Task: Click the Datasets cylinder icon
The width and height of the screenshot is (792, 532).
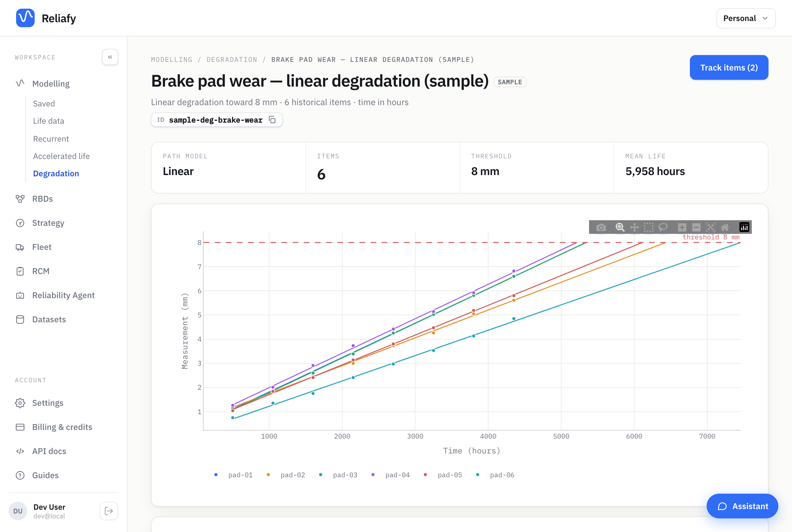Action: 20,319
